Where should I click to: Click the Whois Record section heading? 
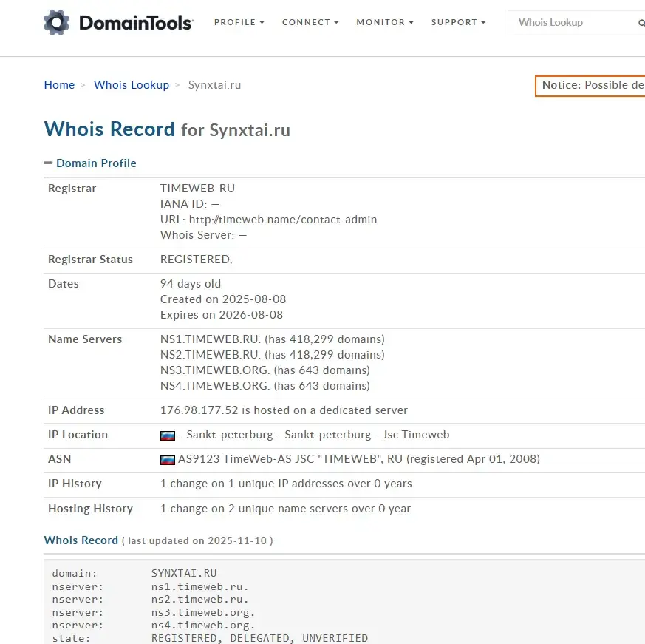81,540
